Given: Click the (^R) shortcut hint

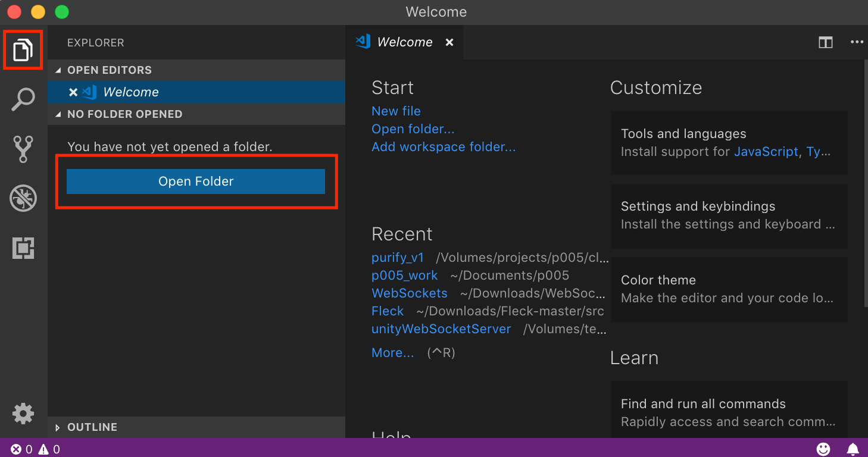Looking at the screenshot, I should tap(441, 353).
